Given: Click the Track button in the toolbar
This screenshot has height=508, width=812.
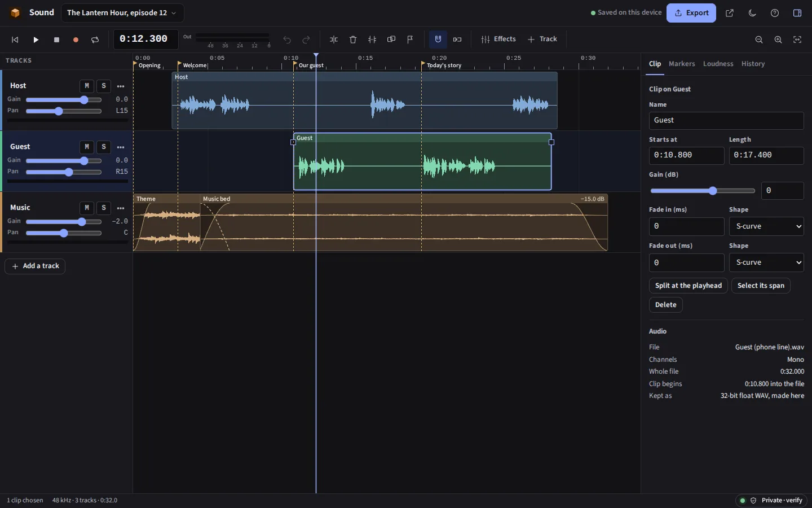Looking at the screenshot, I should pyautogui.click(x=542, y=40).
